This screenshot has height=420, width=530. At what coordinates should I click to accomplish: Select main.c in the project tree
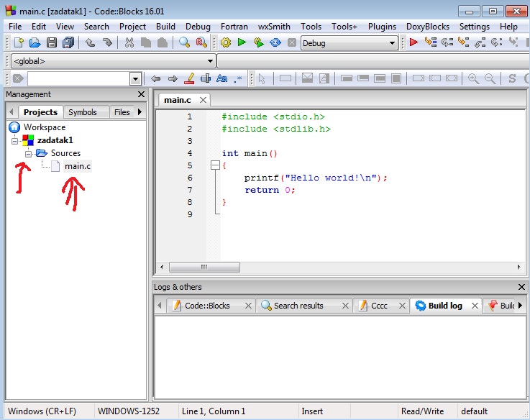pyautogui.click(x=78, y=166)
